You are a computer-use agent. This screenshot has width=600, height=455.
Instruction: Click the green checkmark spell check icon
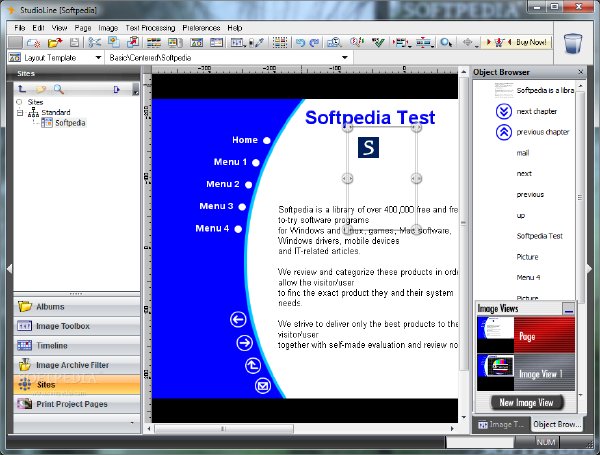coord(378,42)
